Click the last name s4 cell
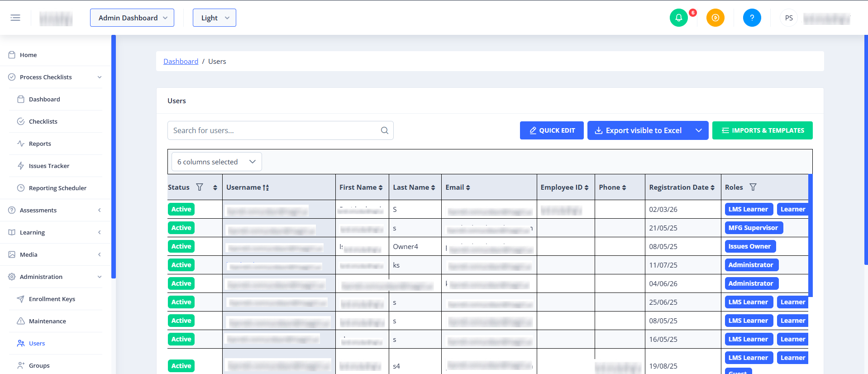 [x=396, y=366]
